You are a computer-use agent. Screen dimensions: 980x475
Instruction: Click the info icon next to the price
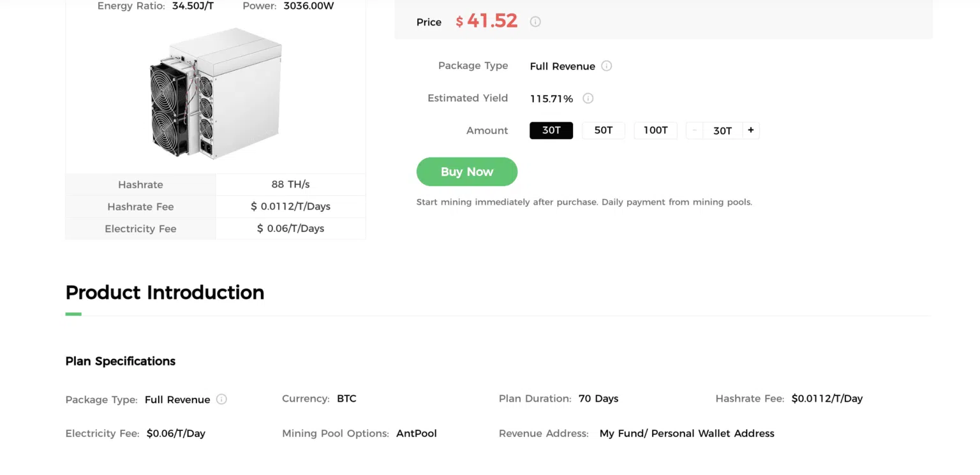click(x=535, y=22)
